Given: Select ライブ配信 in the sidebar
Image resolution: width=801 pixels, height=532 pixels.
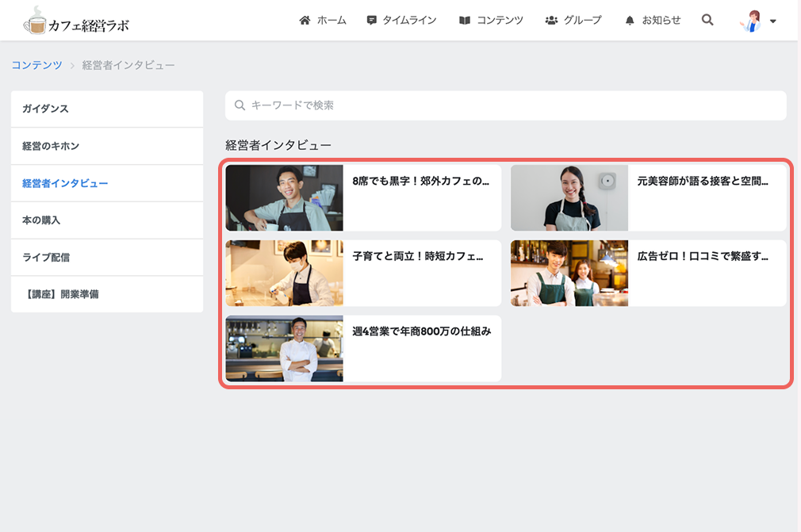Looking at the screenshot, I should pyautogui.click(x=107, y=258).
